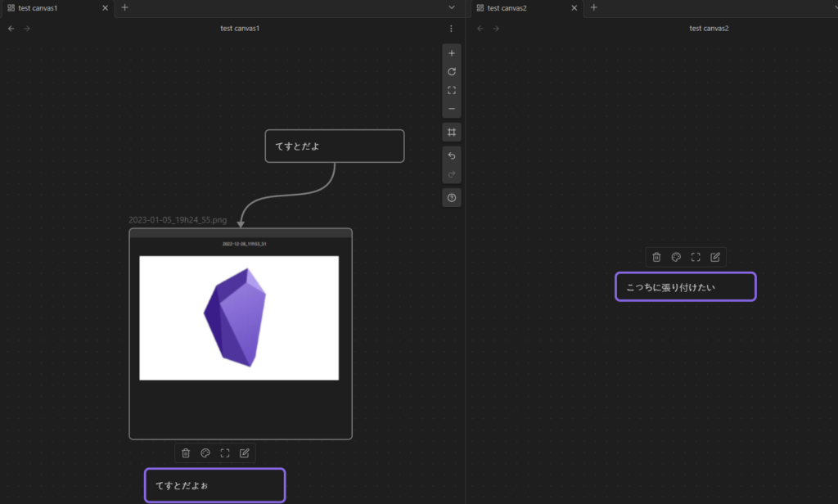Click the zoom to fit control on canvas1

point(452,91)
